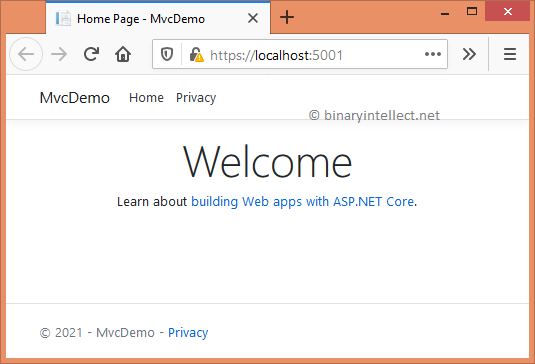This screenshot has width=535, height=364.
Task: Open the page actions three-dot menu
Action: pos(433,54)
